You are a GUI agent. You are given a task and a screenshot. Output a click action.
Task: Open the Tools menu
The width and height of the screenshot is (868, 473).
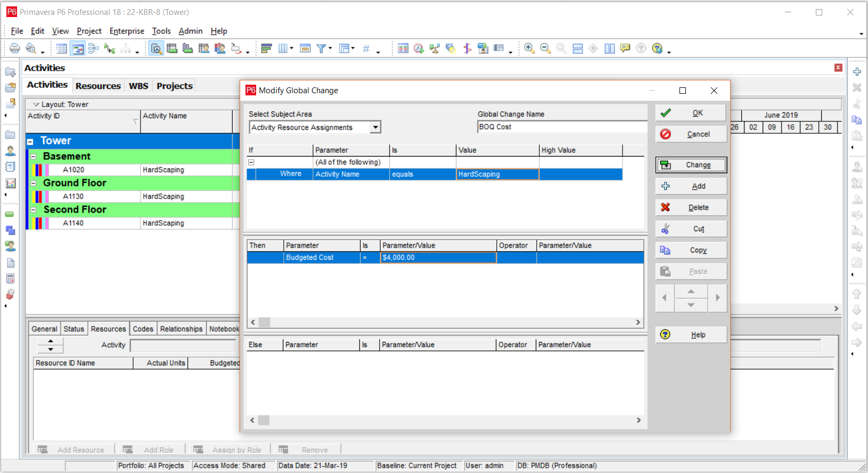(161, 31)
